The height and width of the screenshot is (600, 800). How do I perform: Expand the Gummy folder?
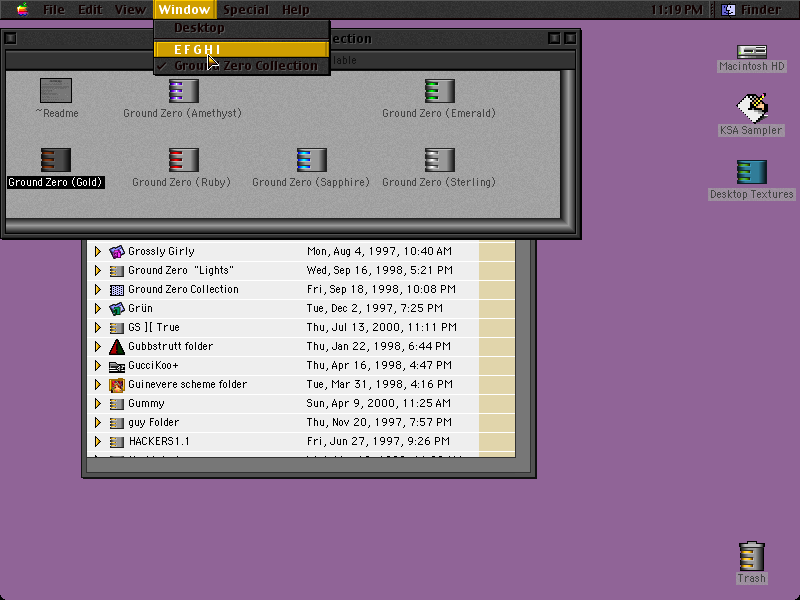(97, 404)
